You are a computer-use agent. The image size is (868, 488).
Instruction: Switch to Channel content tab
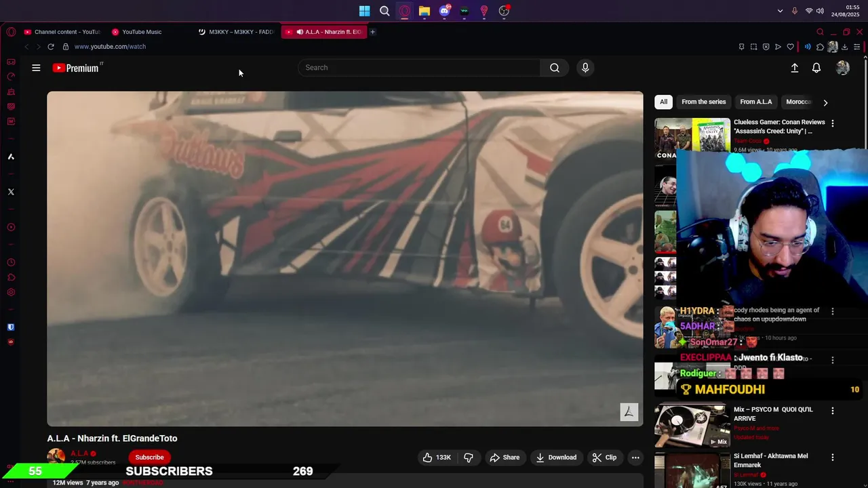point(62,32)
